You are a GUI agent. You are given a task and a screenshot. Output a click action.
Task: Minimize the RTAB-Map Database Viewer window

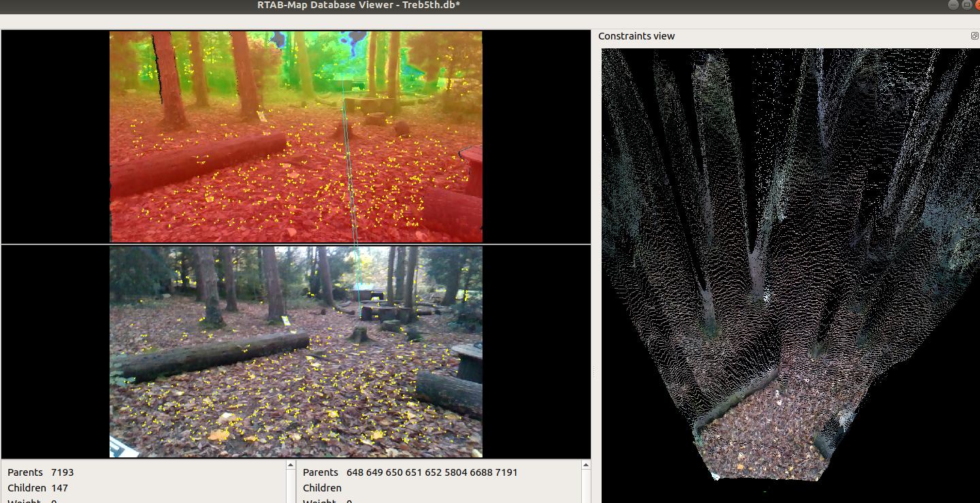point(952,5)
